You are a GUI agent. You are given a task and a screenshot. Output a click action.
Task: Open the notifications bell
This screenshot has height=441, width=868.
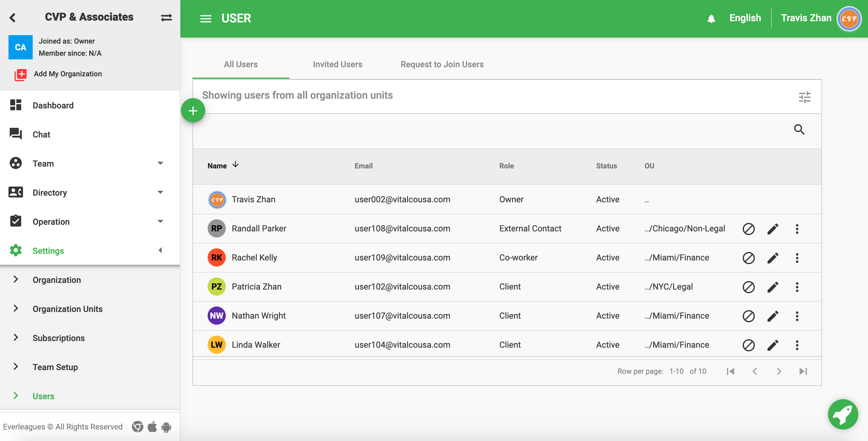711,18
